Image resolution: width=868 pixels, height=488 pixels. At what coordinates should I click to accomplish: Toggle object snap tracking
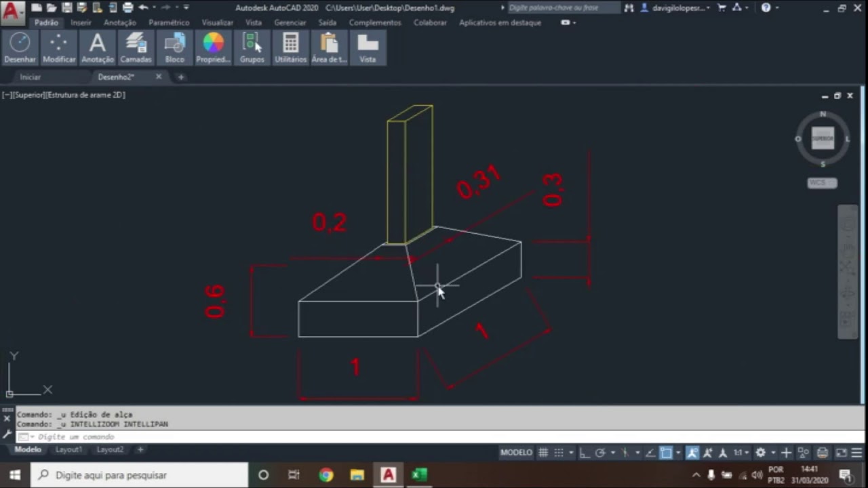coord(650,453)
